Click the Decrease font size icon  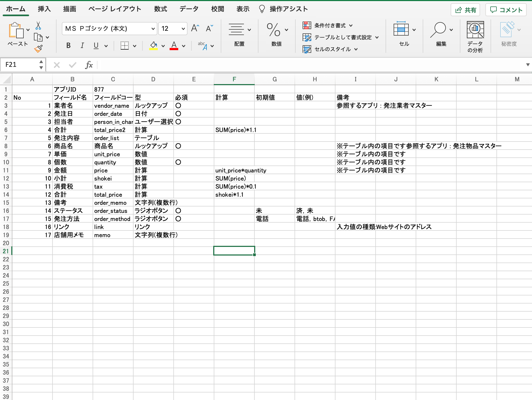[209, 28]
